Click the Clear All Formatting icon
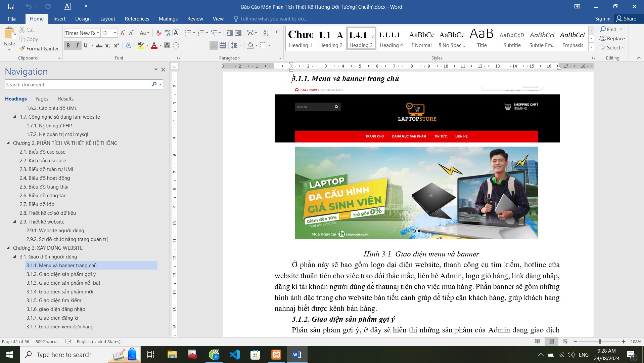The width and height of the screenshot is (644, 363). pos(158,33)
